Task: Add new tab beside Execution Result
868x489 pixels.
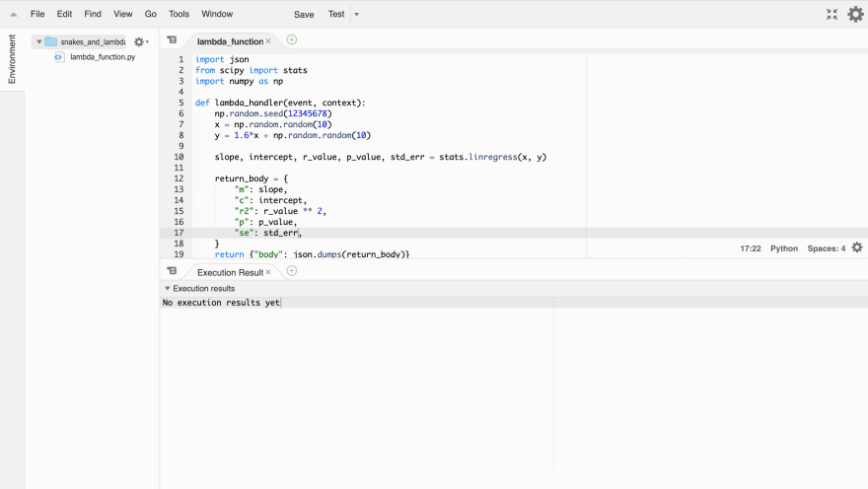Action: coord(292,270)
